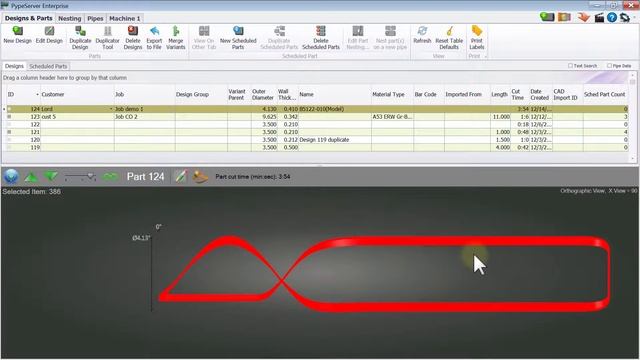Click View On Other Tab
640x360 pixels.
pyautogui.click(x=204, y=38)
